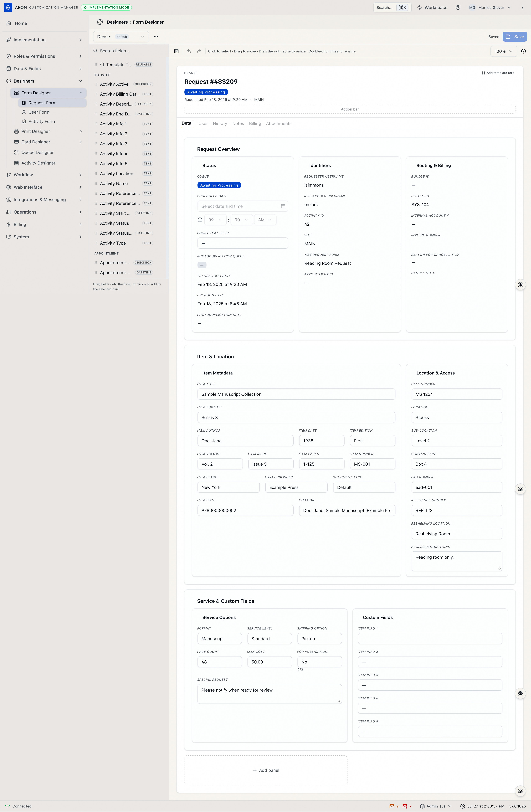This screenshot has width=531, height=812.
Task: Click the Item Title input field
Action: click(296, 394)
